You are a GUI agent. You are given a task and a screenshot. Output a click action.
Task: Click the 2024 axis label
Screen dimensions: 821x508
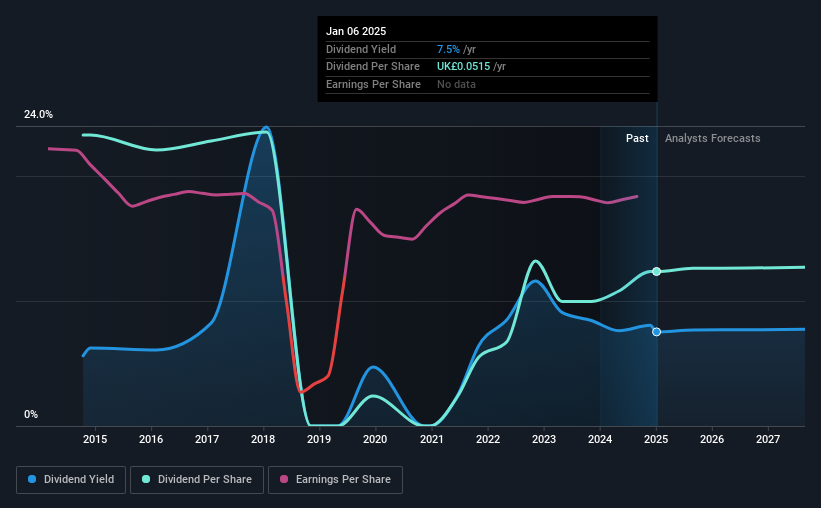pos(600,439)
